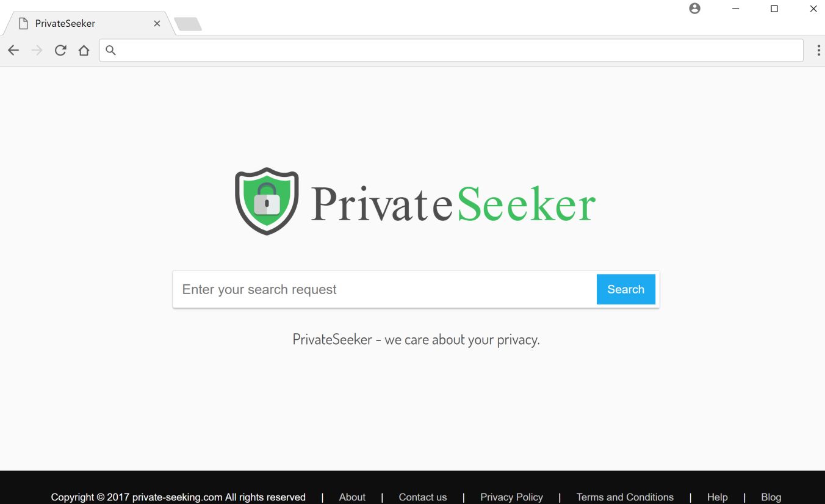Viewport: 825px width, 504px height.
Task: Click the PrivateSeeker shield lock logo
Action: coord(267,201)
